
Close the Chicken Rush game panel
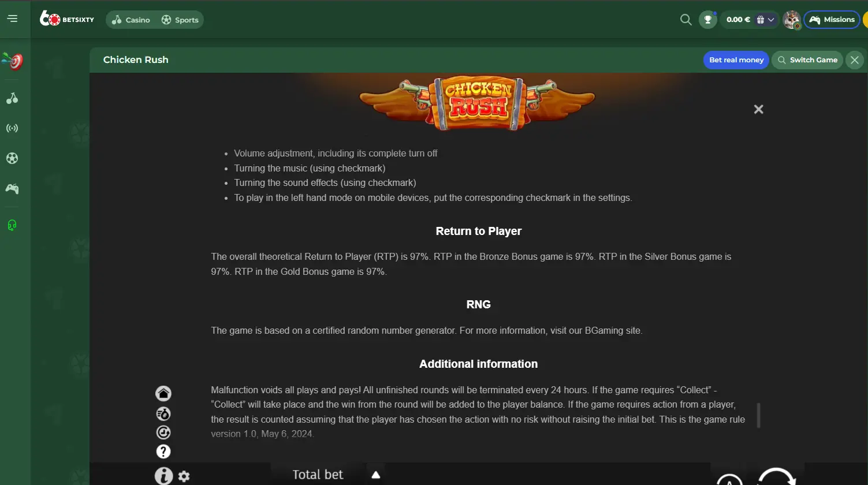click(x=855, y=60)
